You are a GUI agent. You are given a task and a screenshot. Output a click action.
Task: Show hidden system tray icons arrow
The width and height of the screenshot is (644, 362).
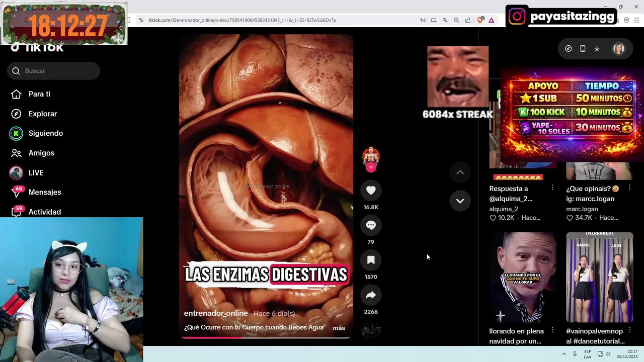(x=564, y=354)
